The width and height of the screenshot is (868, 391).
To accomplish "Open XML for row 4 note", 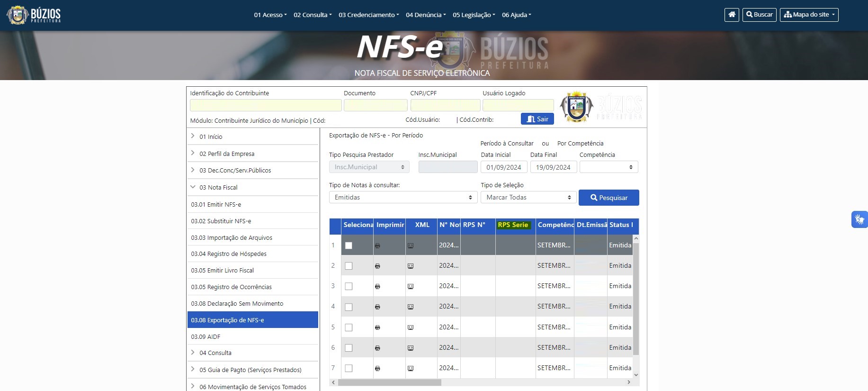I will (411, 307).
